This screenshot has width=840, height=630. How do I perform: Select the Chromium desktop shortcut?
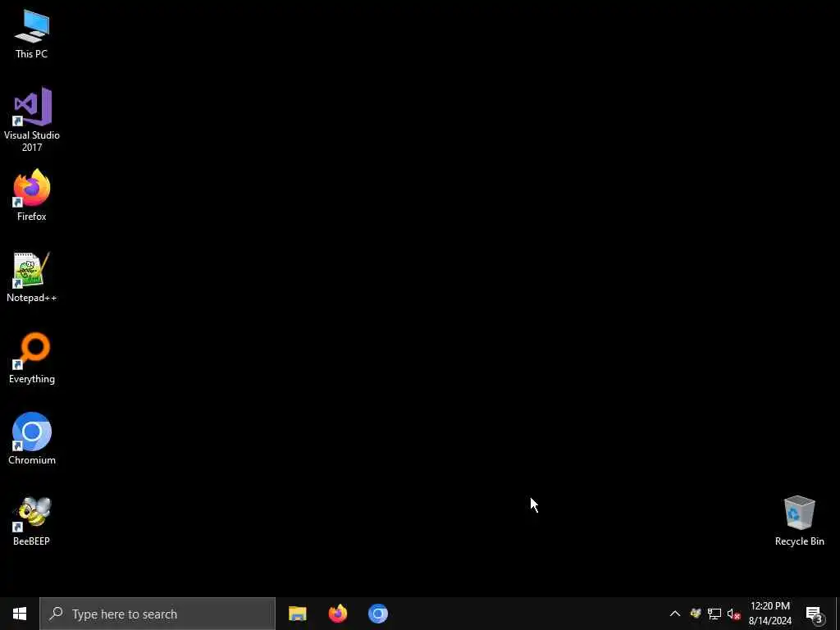(32, 439)
